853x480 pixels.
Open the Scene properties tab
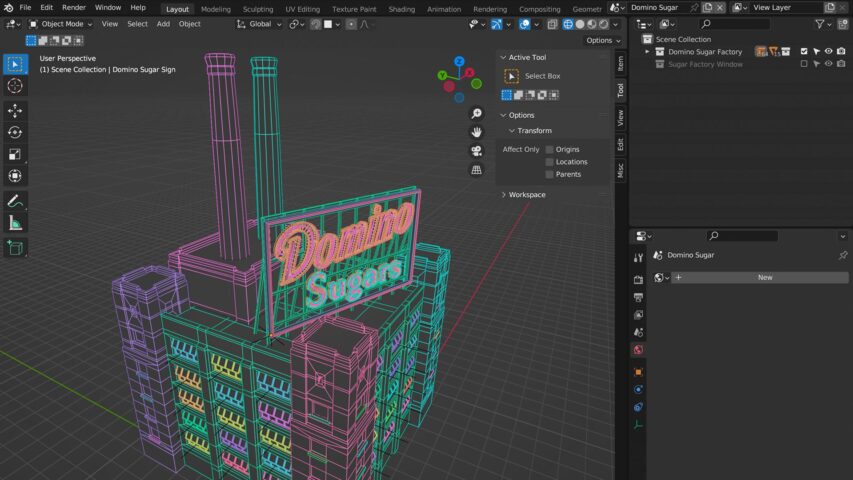click(x=638, y=332)
